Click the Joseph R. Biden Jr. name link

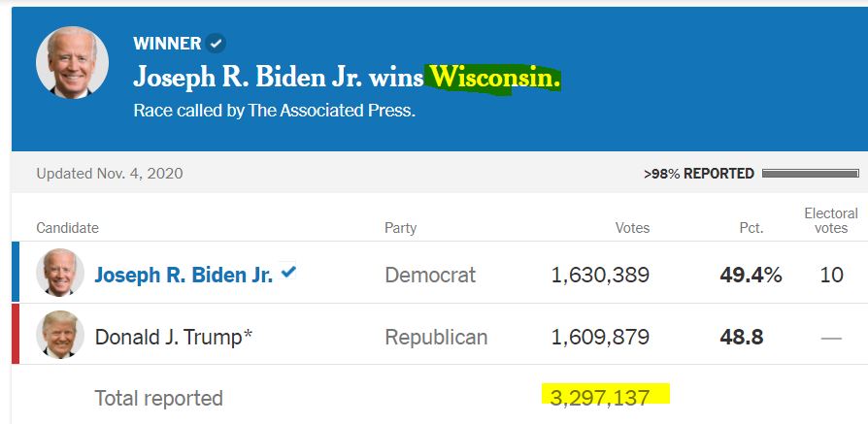click(x=184, y=275)
